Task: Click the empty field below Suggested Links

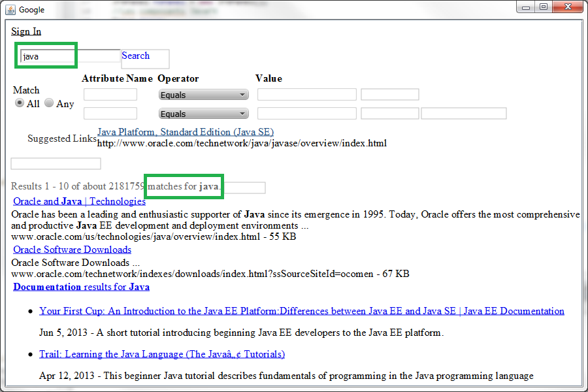Action: point(56,164)
